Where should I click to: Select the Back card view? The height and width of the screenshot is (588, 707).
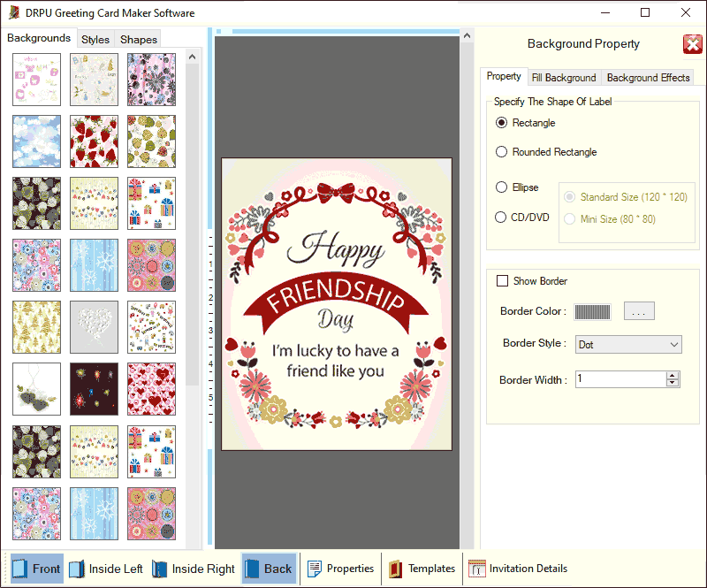click(269, 569)
